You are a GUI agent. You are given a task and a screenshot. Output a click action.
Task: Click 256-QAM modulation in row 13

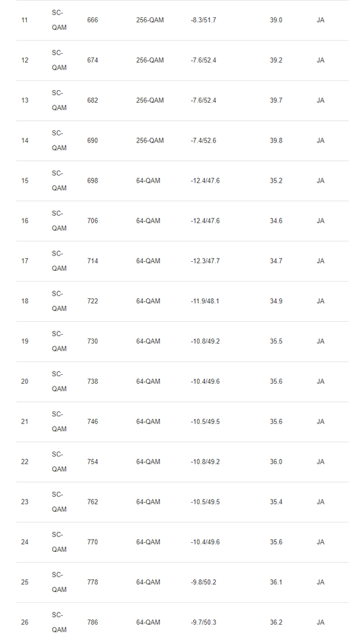149,100
